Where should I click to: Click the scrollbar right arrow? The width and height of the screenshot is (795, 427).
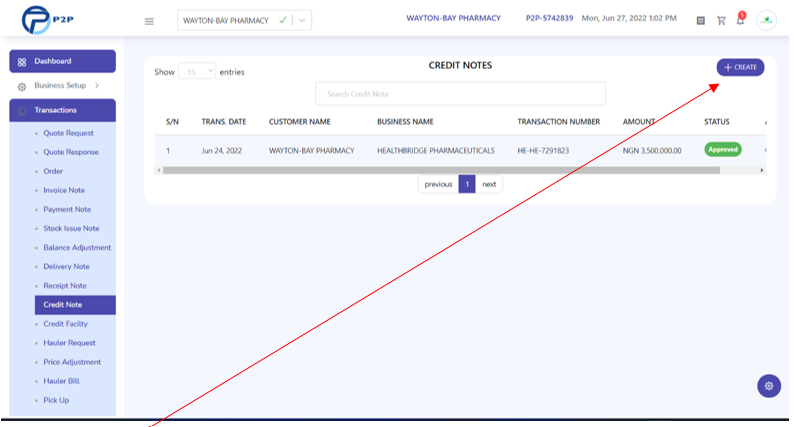tap(762, 170)
